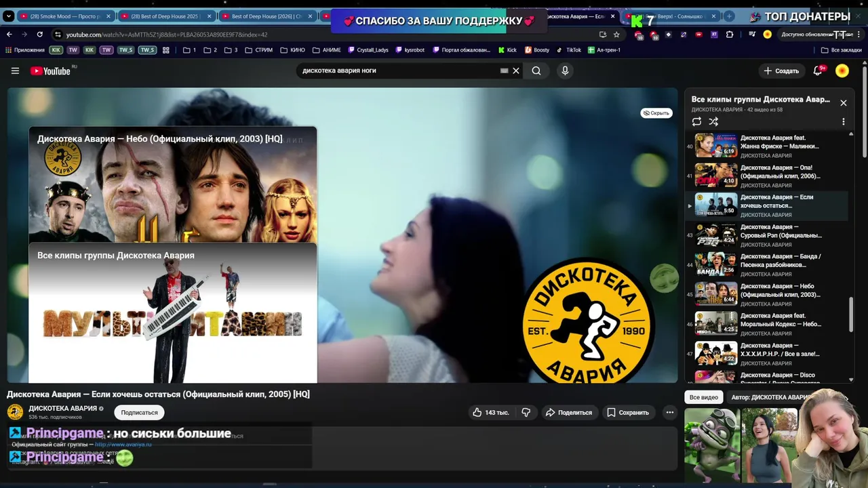This screenshot has height=488, width=868.
Task: Open the TikTok bookmark
Action: (x=569, y=49)
